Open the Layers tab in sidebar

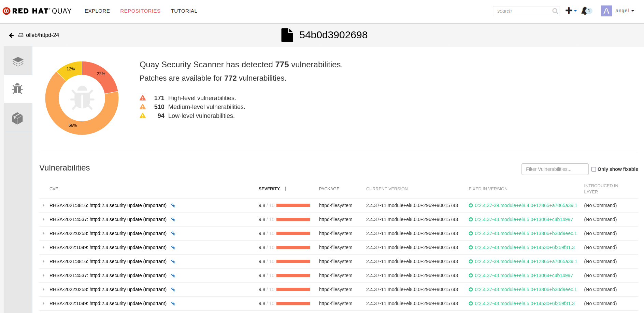pos(18,62)
